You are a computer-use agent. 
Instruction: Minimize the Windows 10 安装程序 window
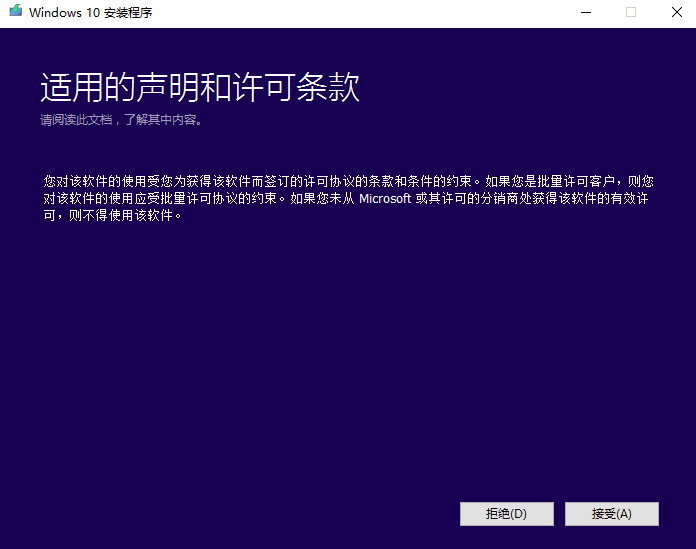[584, 13]
